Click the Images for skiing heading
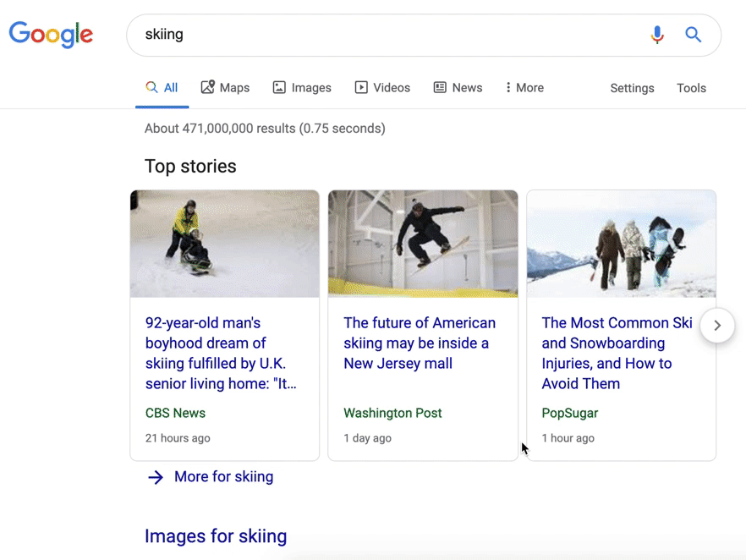Screen dimensions: 746x560 click(216, 535)
